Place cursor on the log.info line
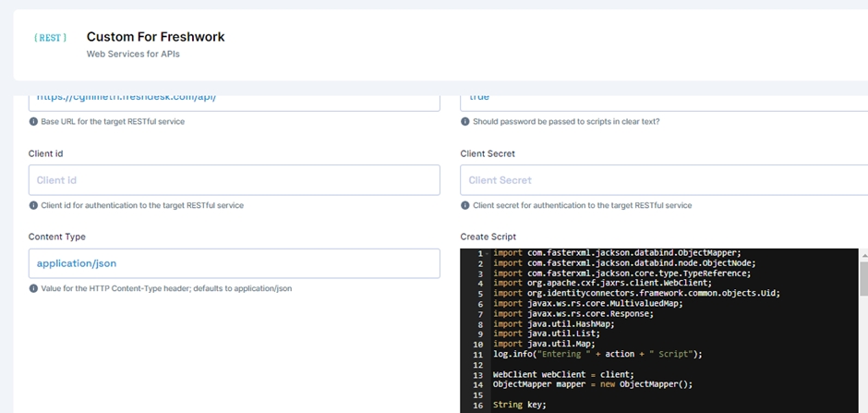 597,354
